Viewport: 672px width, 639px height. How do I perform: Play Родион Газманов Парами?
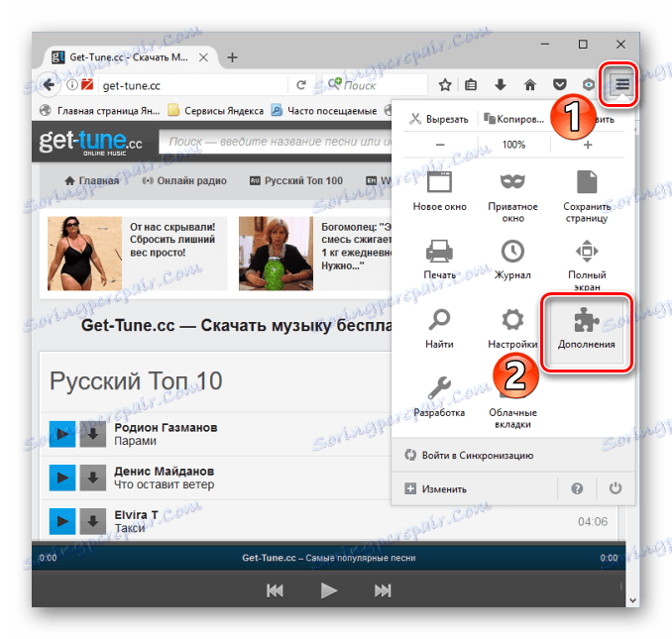pyautogui.click(x=62, y=434)
